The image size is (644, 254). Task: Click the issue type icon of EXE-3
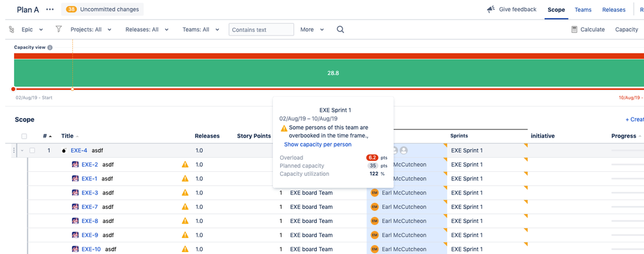(x=75, y=193)
